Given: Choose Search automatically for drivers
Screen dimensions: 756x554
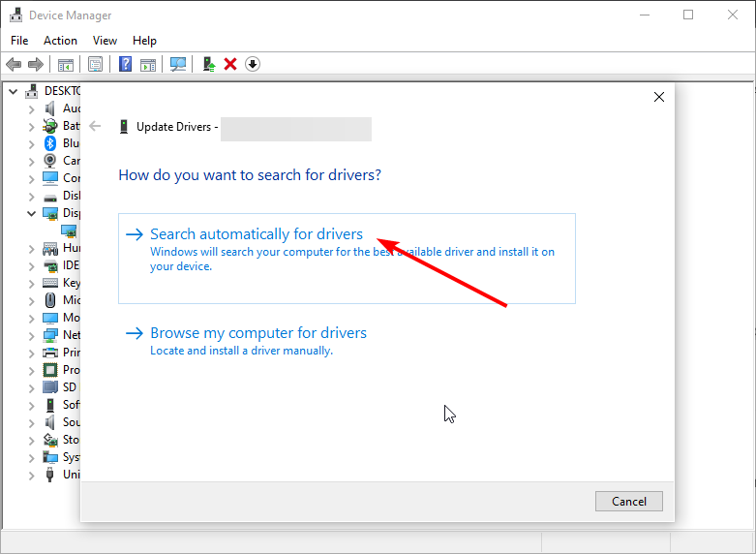Looking at the screenshot, I should (x=347, y=259).
